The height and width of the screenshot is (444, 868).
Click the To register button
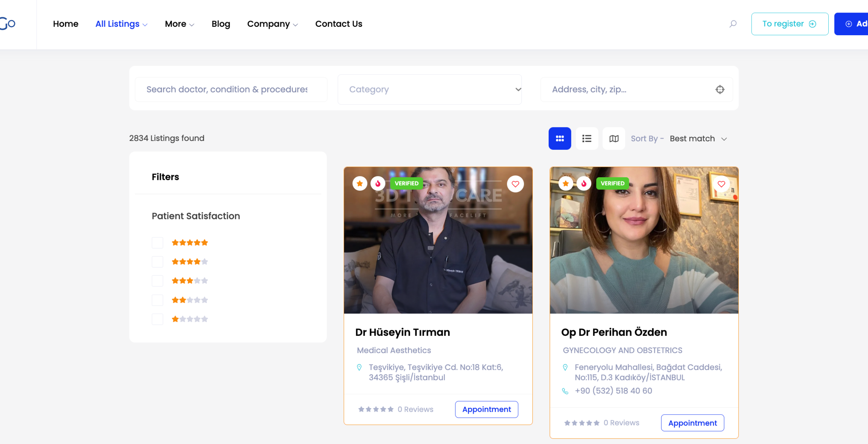pyautogui.click(x=789, y=24)
